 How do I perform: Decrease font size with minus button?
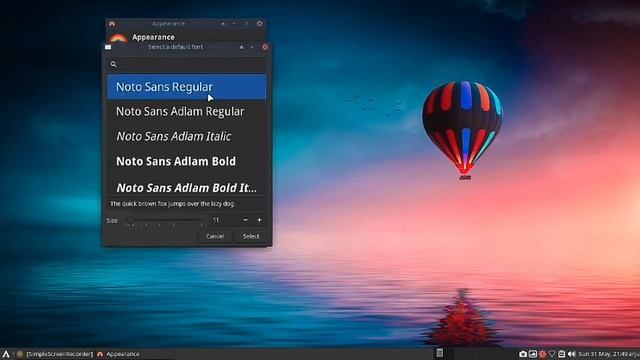245,220
